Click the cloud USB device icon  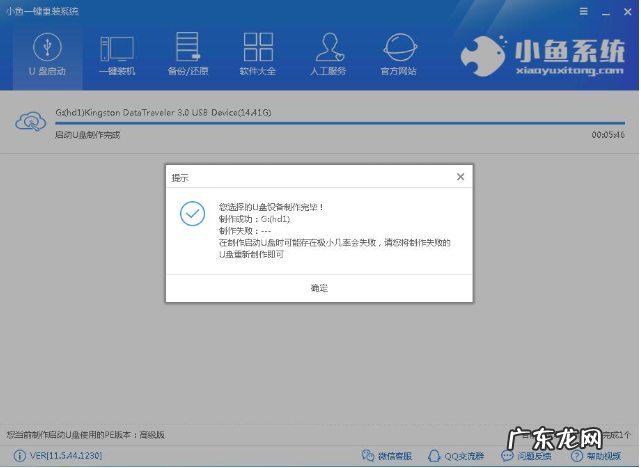pos(31,121)
